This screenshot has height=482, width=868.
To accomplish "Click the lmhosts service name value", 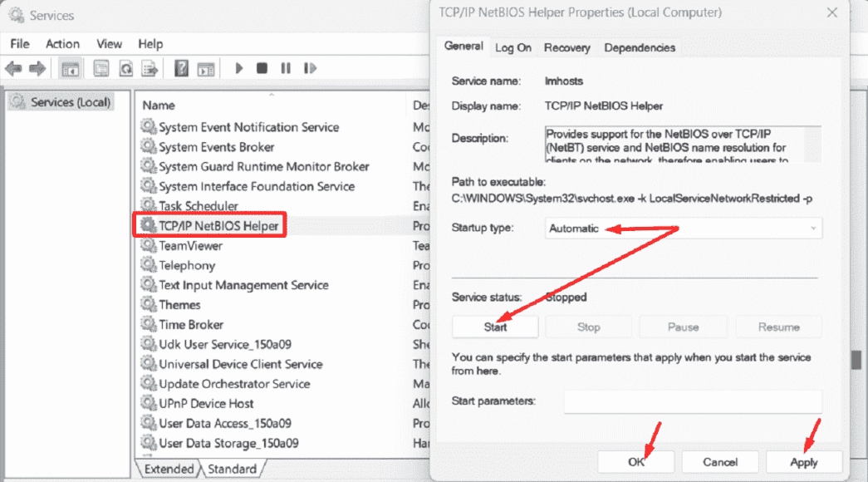I will [563, 81].
